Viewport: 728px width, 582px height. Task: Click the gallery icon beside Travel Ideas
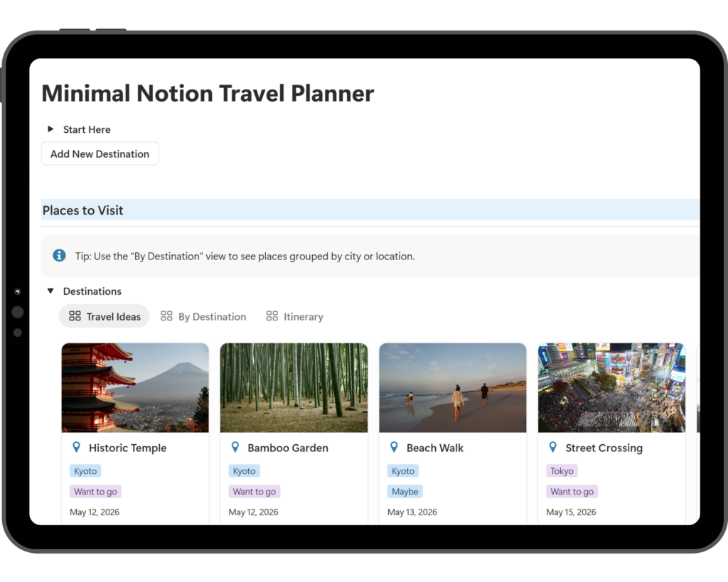pyautogui.click(x=75, y=316)
